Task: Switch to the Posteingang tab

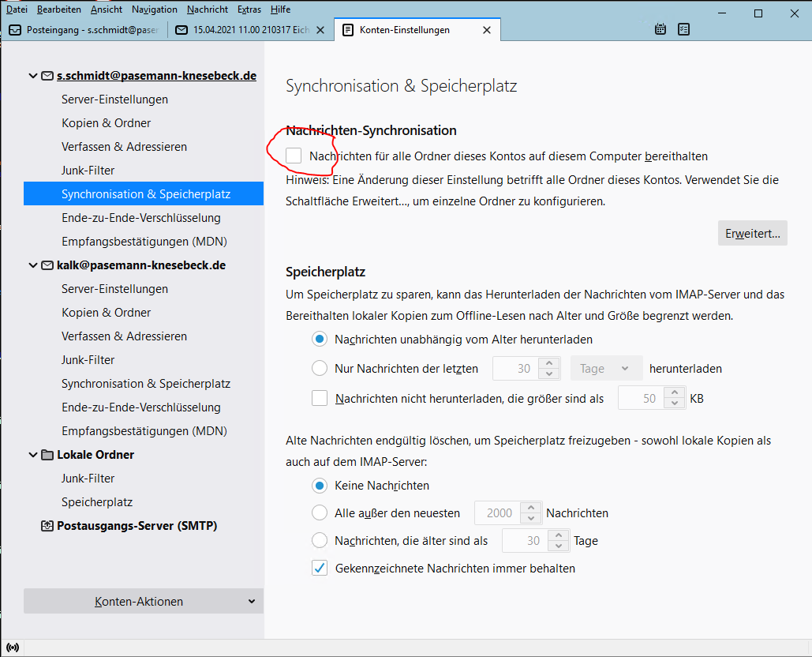Action: pos(84,30)
